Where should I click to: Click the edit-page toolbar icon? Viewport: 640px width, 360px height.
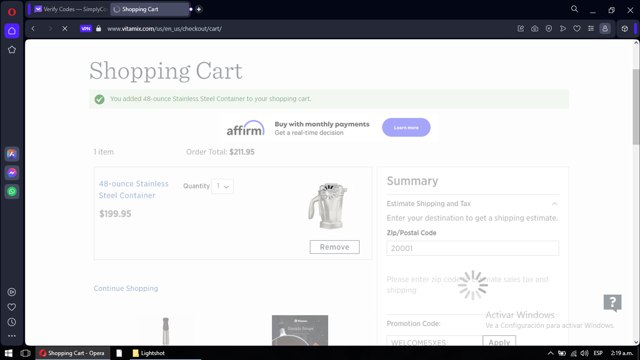(x=521, y=29)
